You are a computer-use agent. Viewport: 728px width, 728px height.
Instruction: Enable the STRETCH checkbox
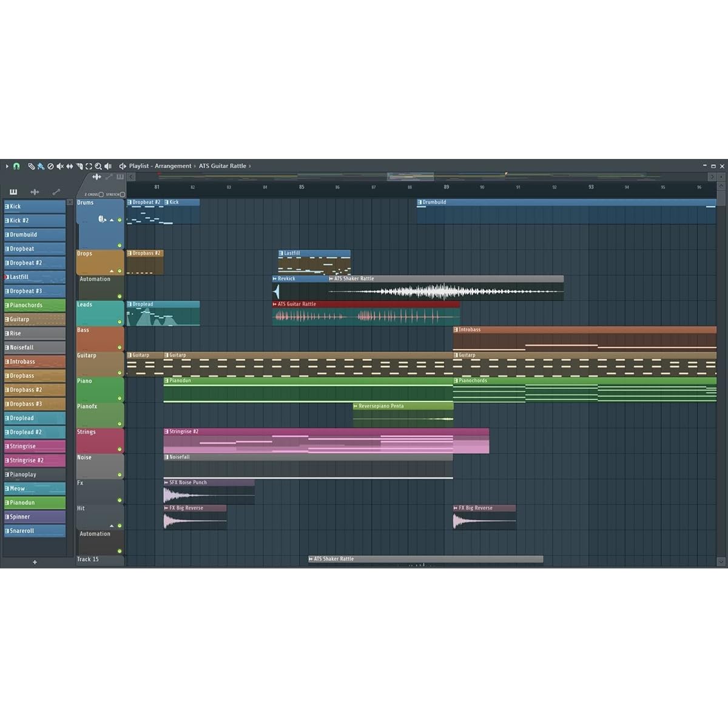pyautogui.click(x=122, y=195)
